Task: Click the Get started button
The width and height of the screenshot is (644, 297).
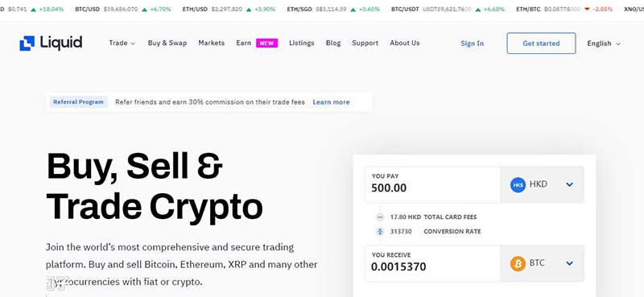Action: coord(541,43)
